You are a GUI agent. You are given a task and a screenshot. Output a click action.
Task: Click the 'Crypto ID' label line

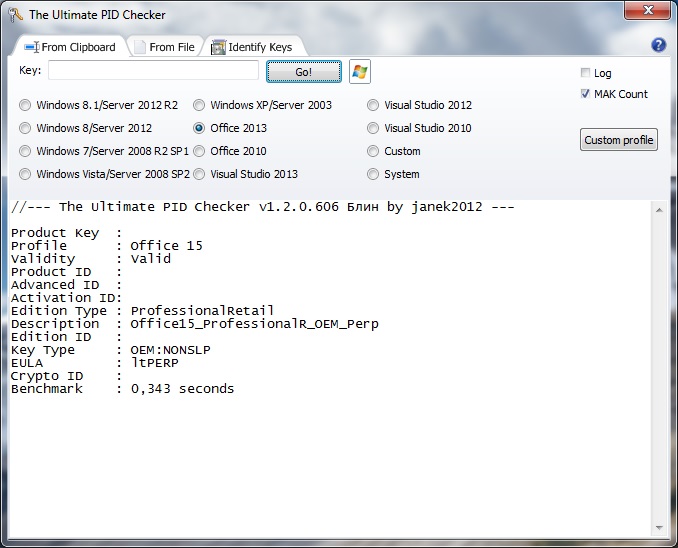[x=67, y=375]
